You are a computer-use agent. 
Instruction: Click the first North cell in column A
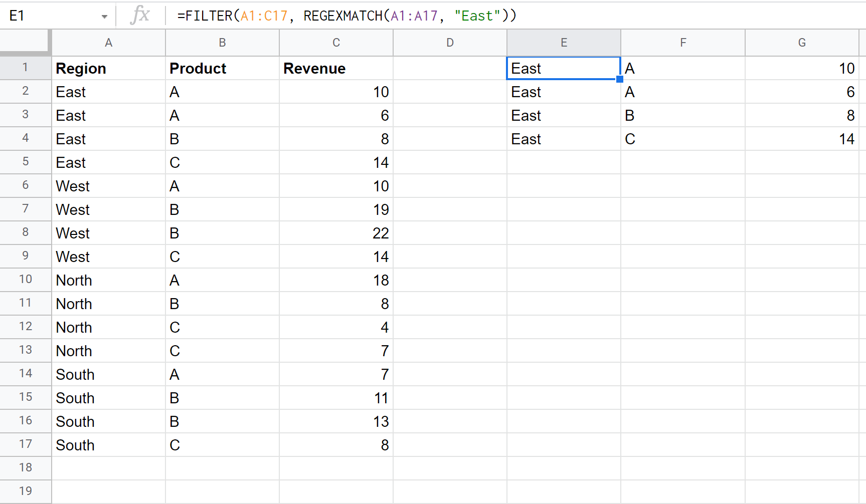[108, 280]
